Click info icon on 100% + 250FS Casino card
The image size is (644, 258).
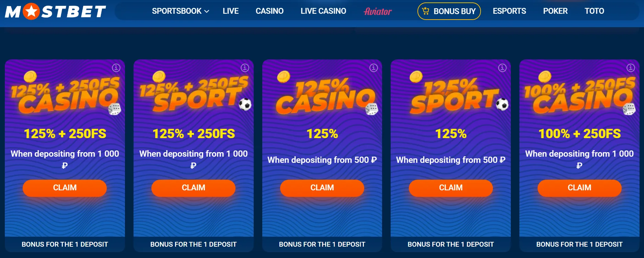631,68
